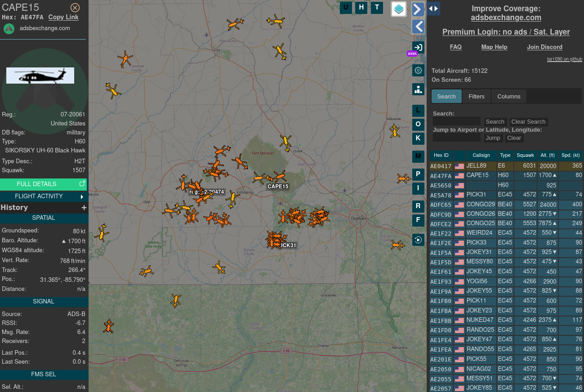584x392 pixels.
Task: Sort table by Hex ID column
Action: click(x=441, y=155)
